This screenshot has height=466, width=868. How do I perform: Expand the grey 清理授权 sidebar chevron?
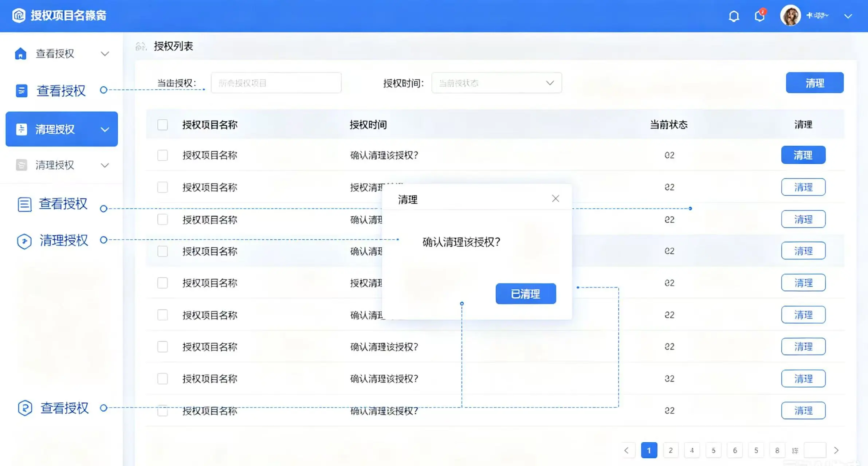point(105,165)
